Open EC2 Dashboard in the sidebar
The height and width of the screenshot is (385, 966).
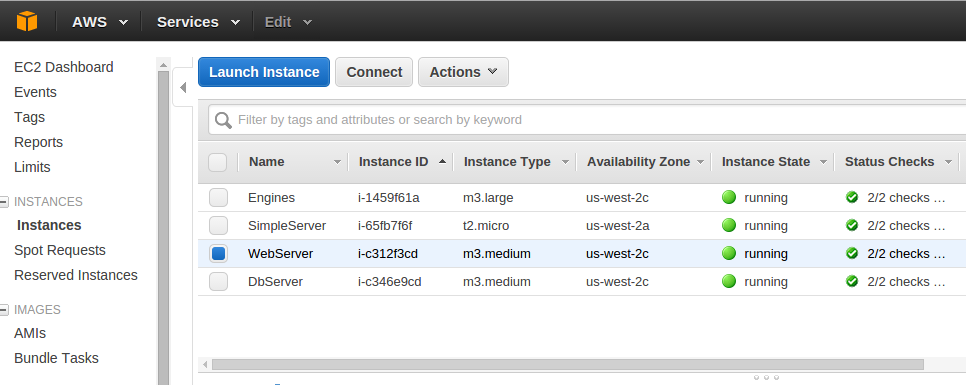click(63, 67)
